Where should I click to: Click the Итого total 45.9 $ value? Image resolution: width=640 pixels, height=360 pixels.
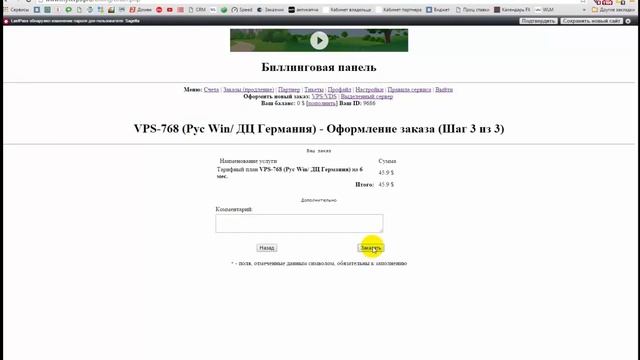(x=386, y=185)
